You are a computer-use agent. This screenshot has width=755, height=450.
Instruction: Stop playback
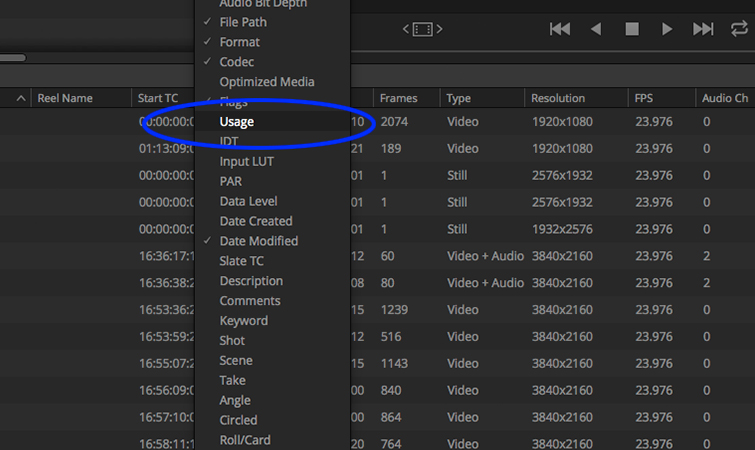pyautogui.click(x=632, y=29)
